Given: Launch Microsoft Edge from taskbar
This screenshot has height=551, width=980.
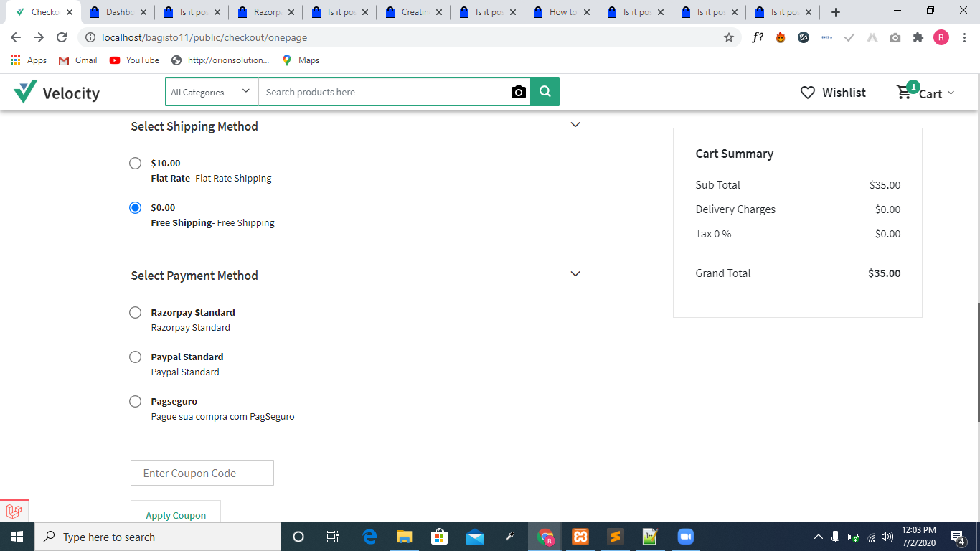Looking at the screenshot, I should coord(369,537).
